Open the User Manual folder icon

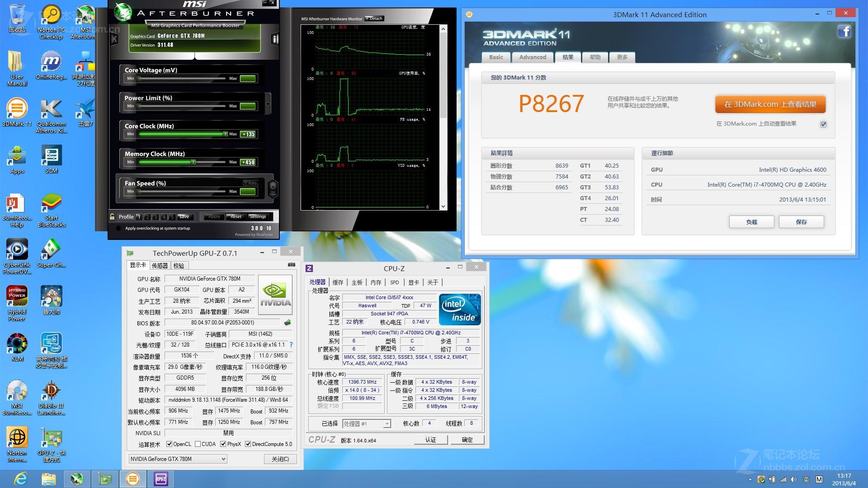coord(17,68)
